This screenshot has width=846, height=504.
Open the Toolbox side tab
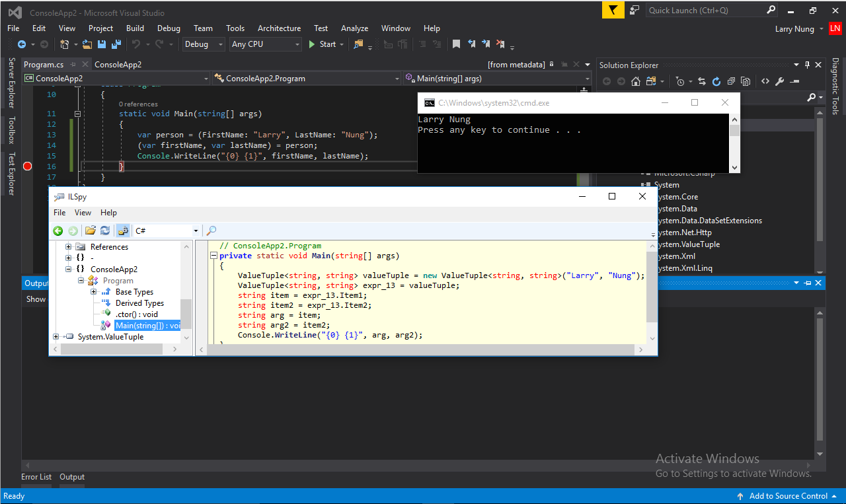coord(11,130)
